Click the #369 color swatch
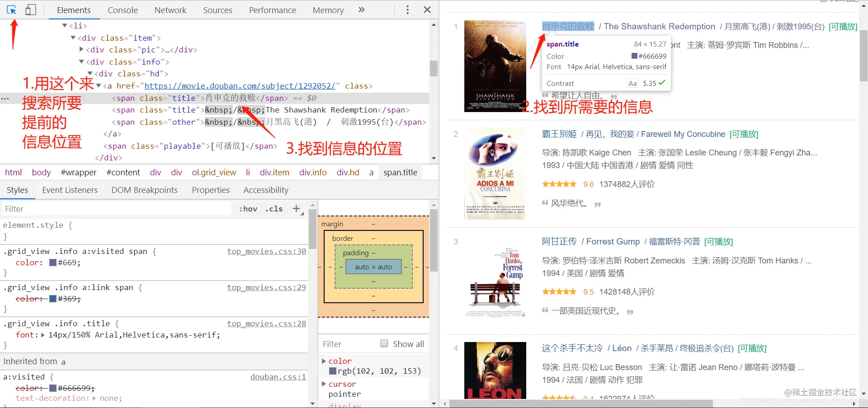 pos(53,299)
